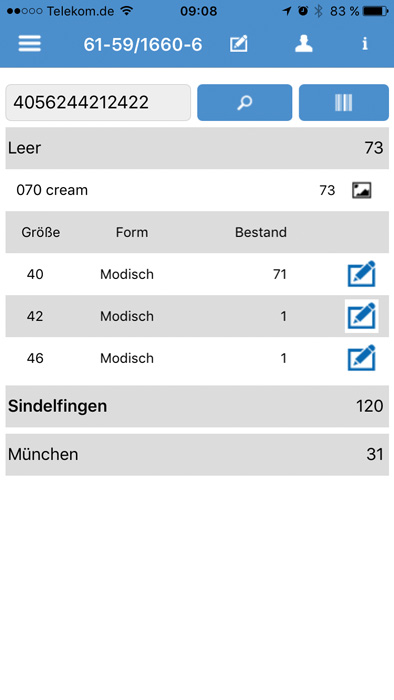394x700 pixels.
Task: Select the 070 cream color row
Action: coord(197,190)
